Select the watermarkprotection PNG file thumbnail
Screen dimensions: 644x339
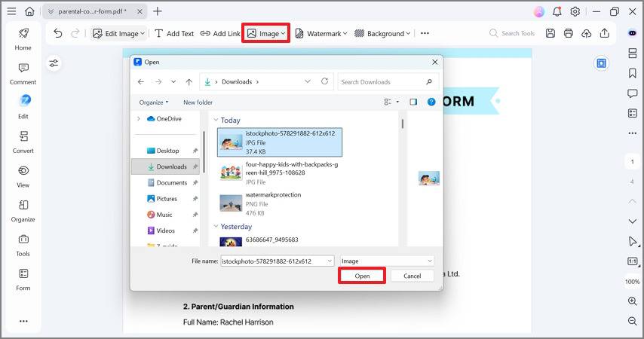click(231, 203)
